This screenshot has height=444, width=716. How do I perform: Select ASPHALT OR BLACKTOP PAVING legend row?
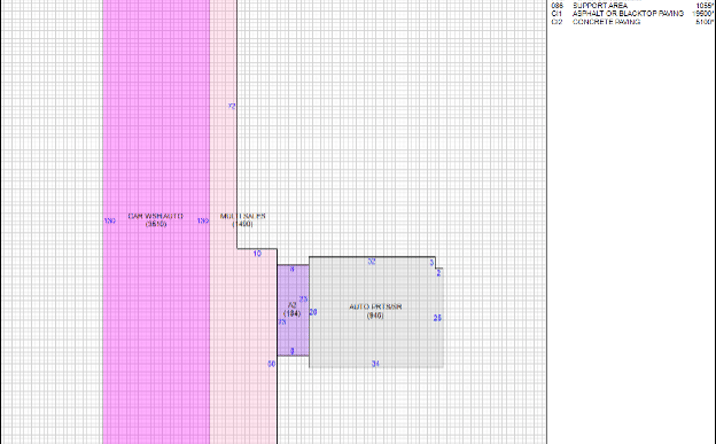632,14
